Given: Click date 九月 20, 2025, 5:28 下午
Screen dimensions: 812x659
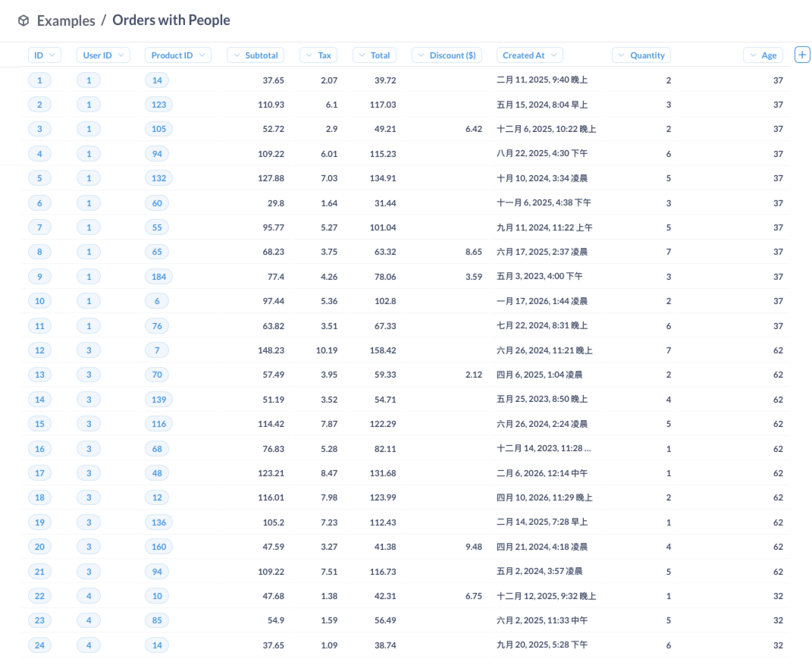Looking at the screenshot, I should point(541,645).
